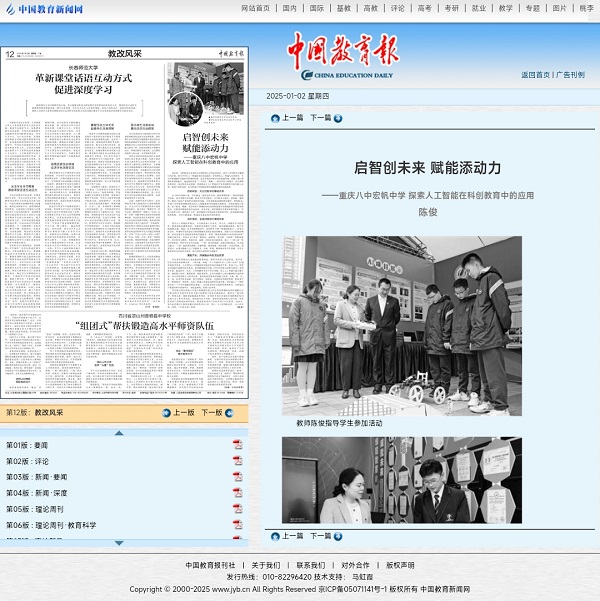The height and width of the screenshot is (601, 600).
Task: Click bottom previous-article arrow icon below photos
Action: tap(275, 536)
